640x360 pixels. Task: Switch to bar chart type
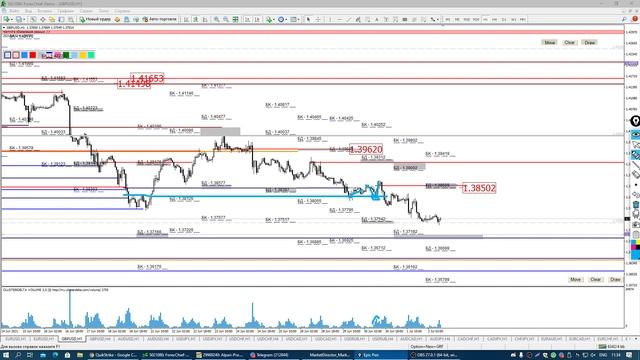186,19
